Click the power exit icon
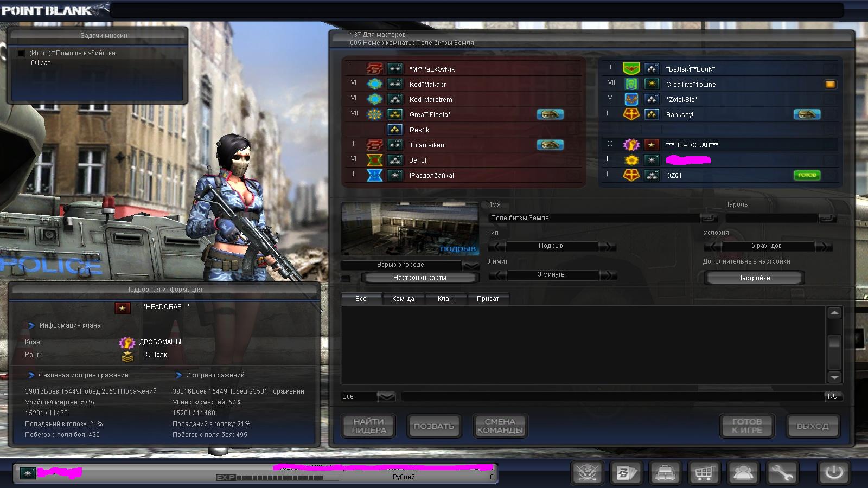This screenshot has width=868, height=488. (x=833, y=473)
